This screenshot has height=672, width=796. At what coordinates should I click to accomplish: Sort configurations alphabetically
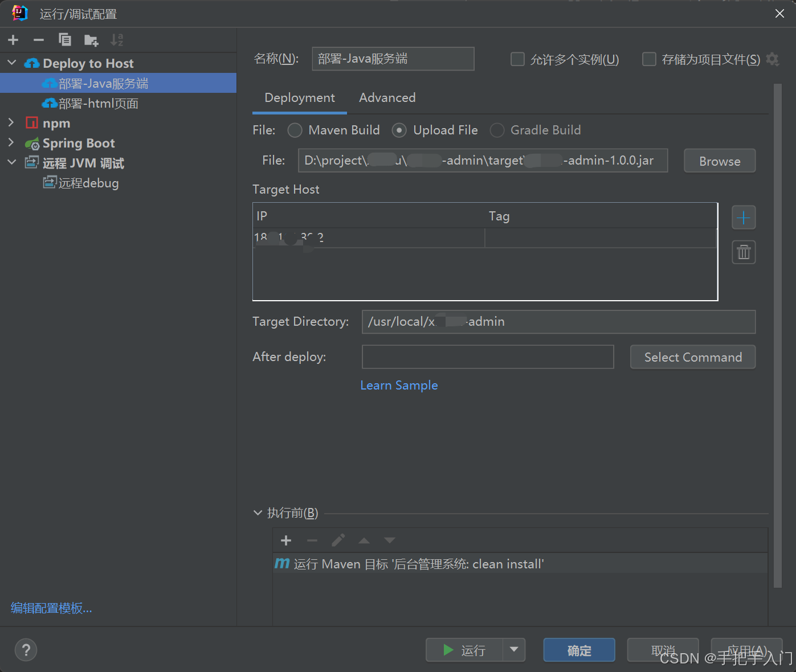(x=117, y=40)
